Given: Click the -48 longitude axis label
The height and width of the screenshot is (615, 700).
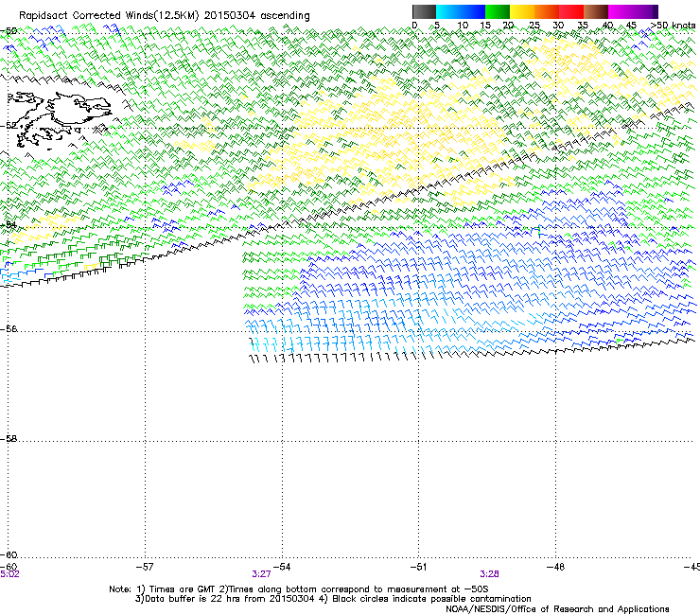Looking at the screenshot, I should (x=555, y=567).
